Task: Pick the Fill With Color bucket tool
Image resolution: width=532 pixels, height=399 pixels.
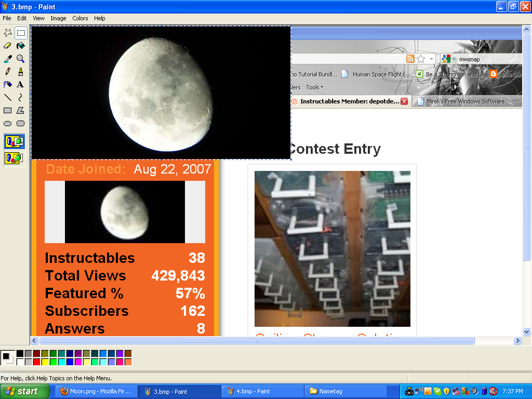Action: point(21,46)
